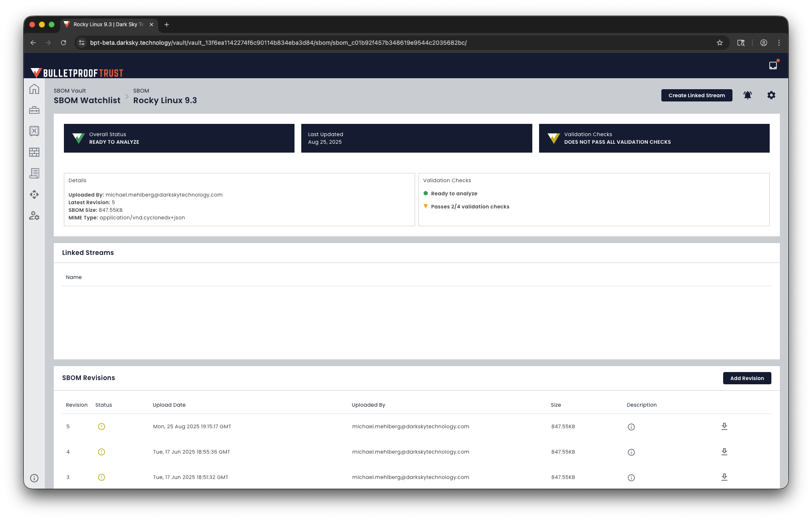Image resolution: width=812 pixels, height=520 pixels.
Task: Open the SBOM settings gear icon
Action: [x=771, y=95]
